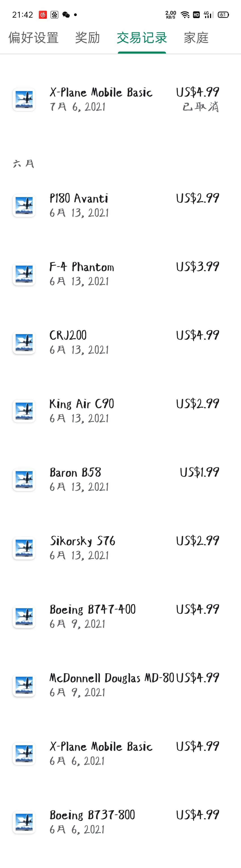Switch to the 偏好设置 tab
This screenshot has height=868, width=241.
coord(33,38)
